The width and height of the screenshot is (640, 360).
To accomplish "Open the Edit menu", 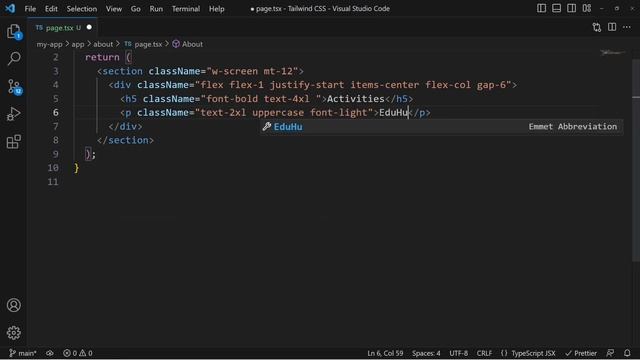I will (51, 9).
